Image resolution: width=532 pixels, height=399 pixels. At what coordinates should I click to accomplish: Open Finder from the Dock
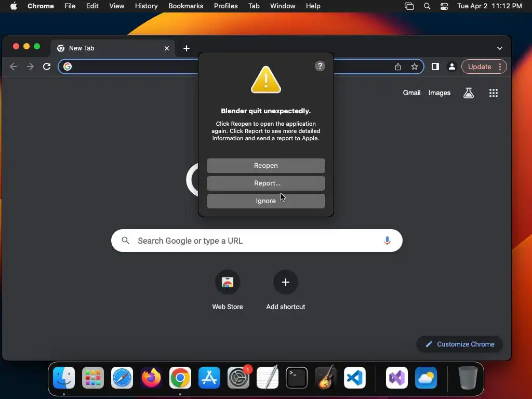(x=64, y=378)
